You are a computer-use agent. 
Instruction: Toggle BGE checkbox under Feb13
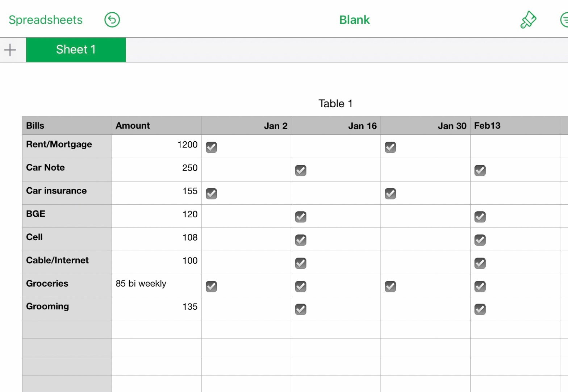tap(480, 217)
